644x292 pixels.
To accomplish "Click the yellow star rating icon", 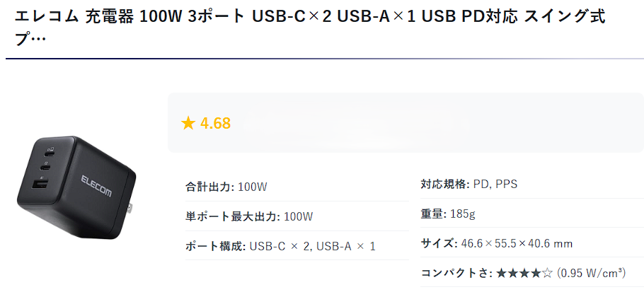I will pos(188,124).
